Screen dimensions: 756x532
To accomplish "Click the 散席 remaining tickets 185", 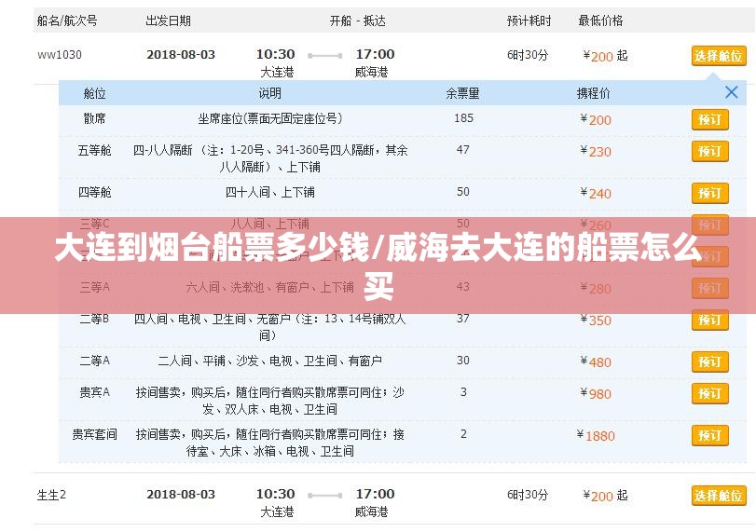I will click(x=463, y=118).
